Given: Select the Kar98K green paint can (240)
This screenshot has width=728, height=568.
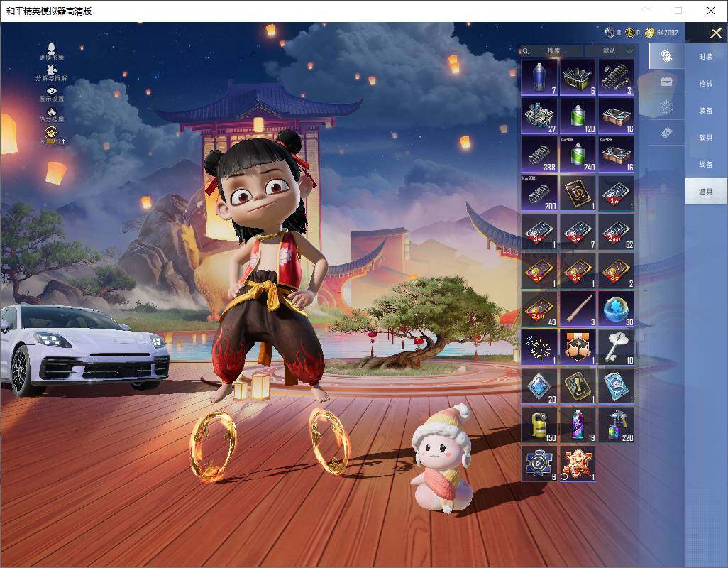Looking at the screenshot, I should click(x=578, y=155).
